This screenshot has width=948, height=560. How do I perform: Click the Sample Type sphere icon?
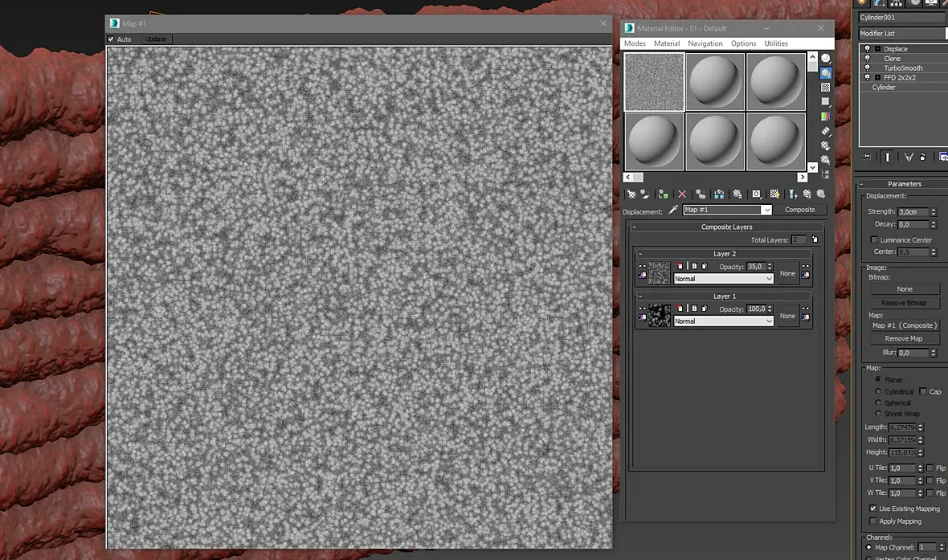pyautogui.click(x=825, y=59)
